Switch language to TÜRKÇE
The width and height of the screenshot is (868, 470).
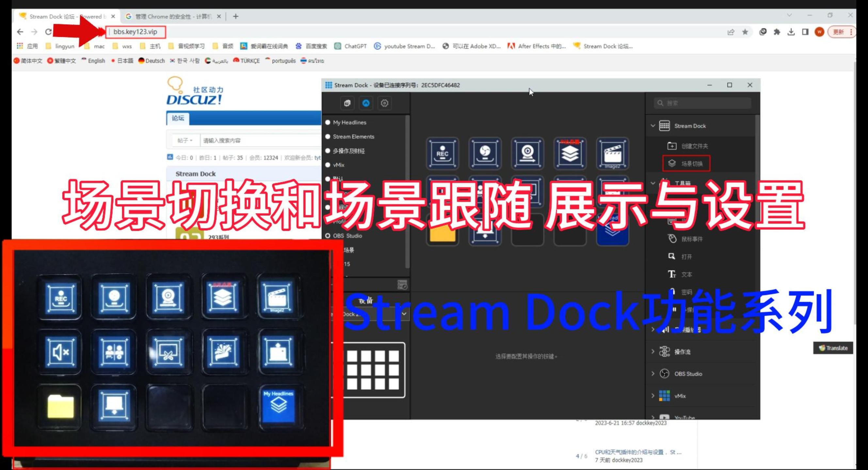point(246,61)
